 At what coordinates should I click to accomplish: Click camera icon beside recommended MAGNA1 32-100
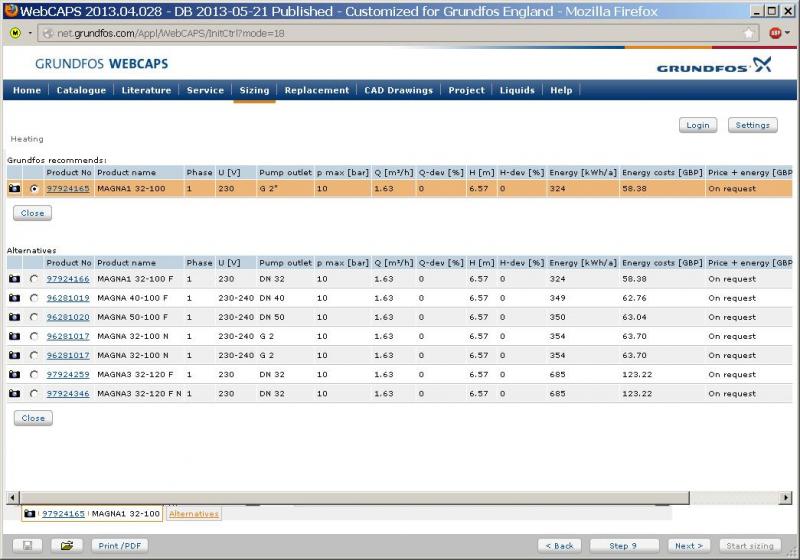click(x=15, y=188)
